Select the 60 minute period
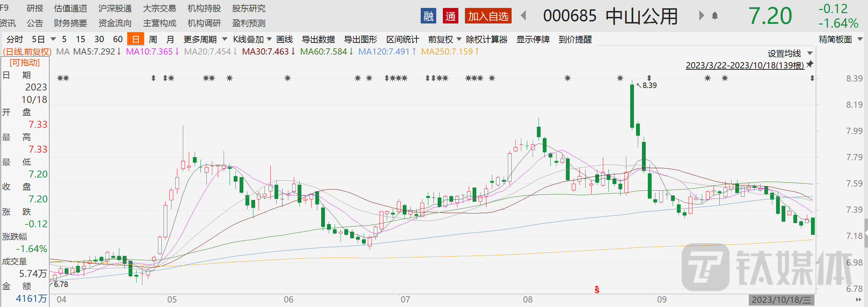 point(118,39)
